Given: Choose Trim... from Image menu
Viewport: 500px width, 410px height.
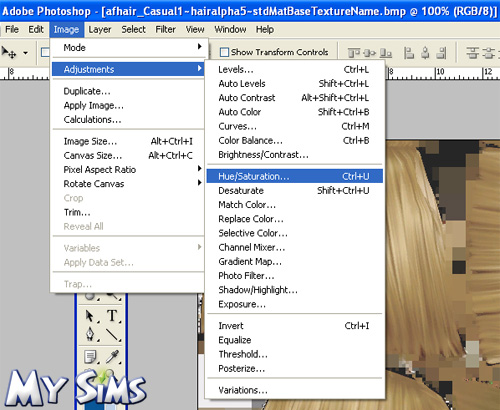Looking at the screenshot, I should pos(128,212).
